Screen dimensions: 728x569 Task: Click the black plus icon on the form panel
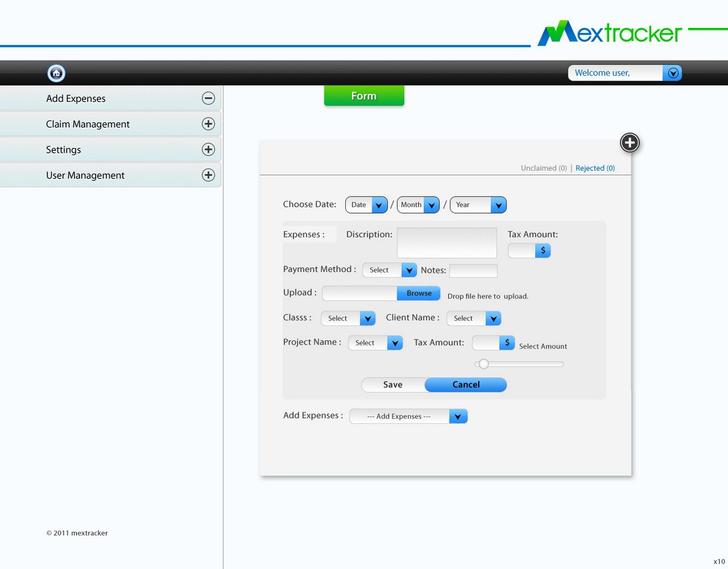pos(630,143)
